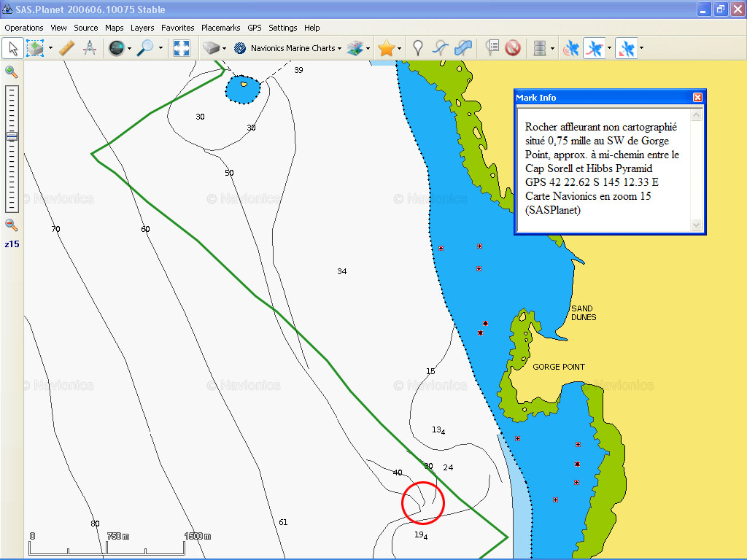Activate the rectangular selection tool

tap(36, 48)
